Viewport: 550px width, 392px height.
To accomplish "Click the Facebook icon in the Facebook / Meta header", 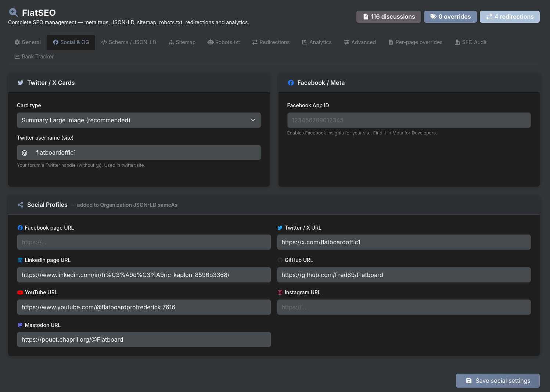I will point(291,83).
